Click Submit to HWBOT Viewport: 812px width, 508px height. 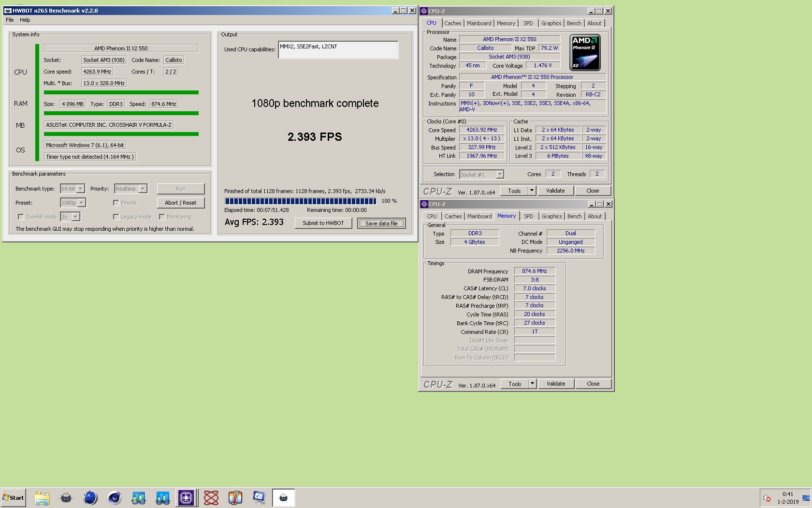[x=323, y=223]
